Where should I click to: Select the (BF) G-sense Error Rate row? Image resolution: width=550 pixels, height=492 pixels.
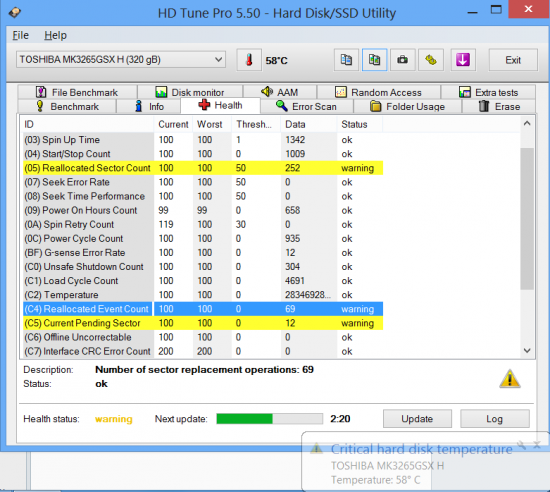click(203, 252)
